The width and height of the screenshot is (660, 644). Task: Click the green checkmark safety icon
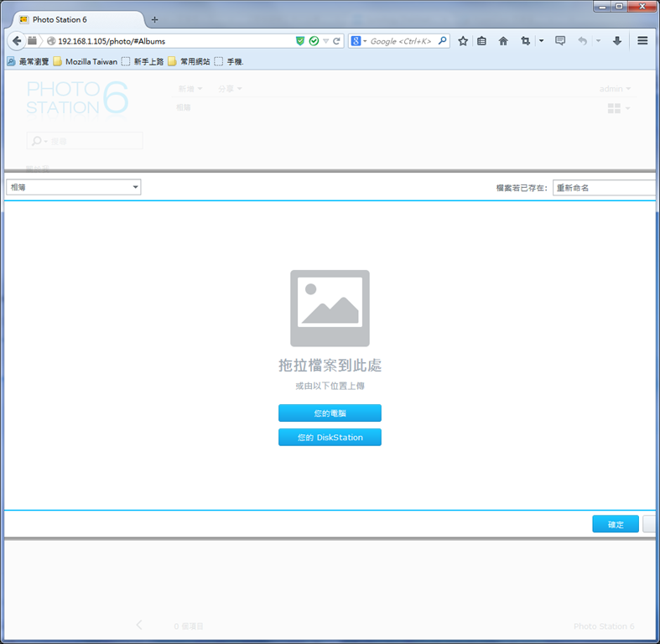(x=314, y=41)
